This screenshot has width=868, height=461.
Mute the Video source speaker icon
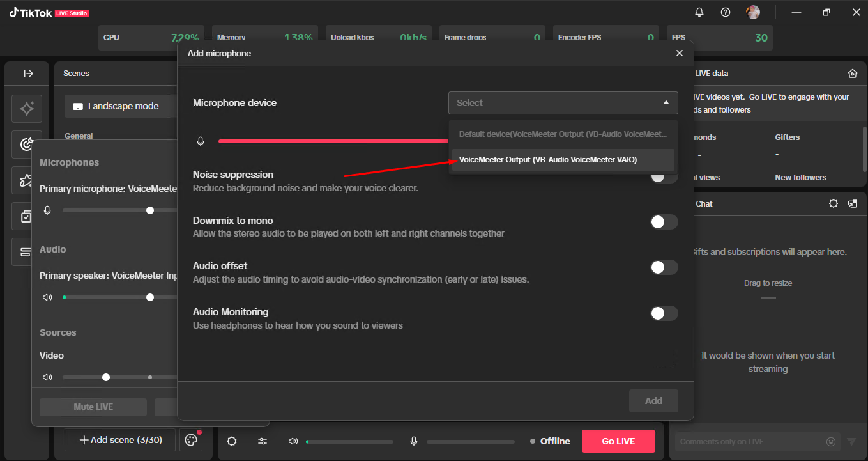tap(47, 377)
